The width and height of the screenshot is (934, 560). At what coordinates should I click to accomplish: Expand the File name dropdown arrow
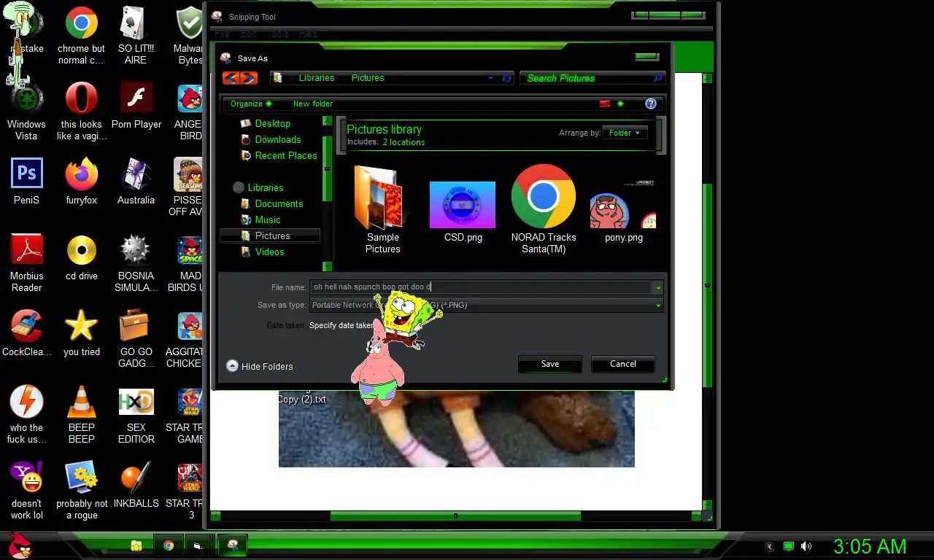(x=658, y=287)
